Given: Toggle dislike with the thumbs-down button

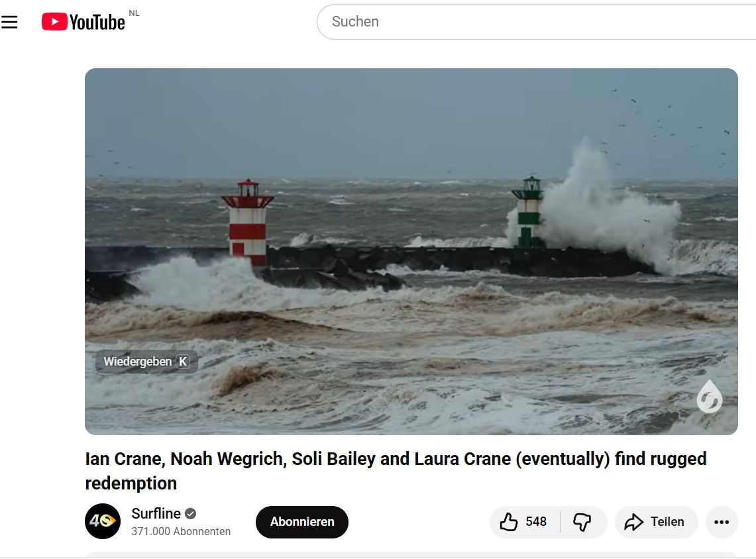Looking at the screenshot, I should click(582, 522).
